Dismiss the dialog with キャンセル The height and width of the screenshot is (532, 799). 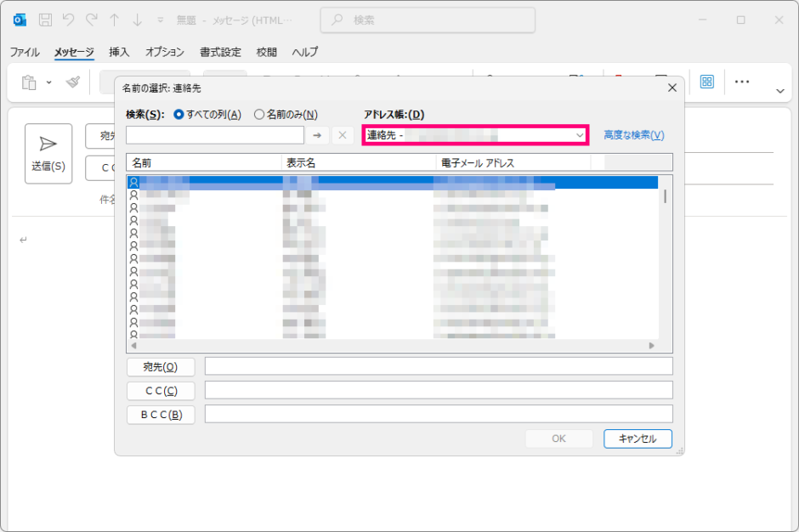click(x=637, y=439)
